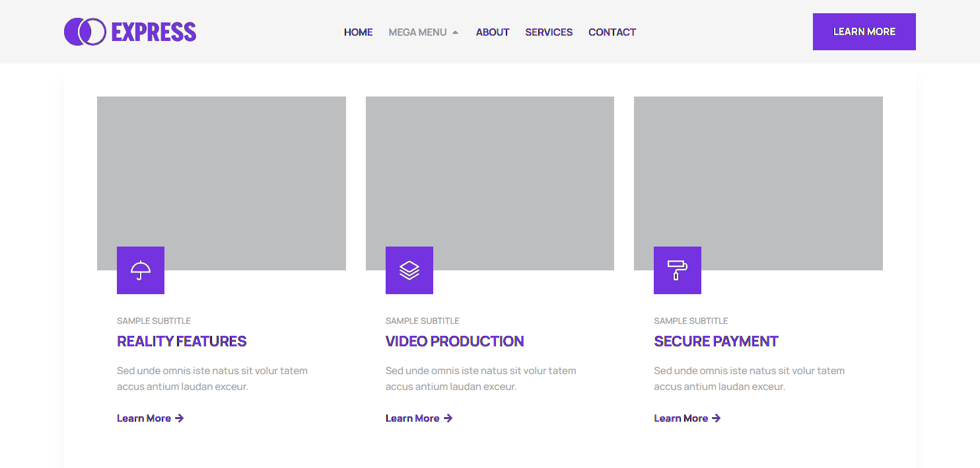Open the Services menu item
Viewport: 980px width, 468px height.
coord(549,32)
